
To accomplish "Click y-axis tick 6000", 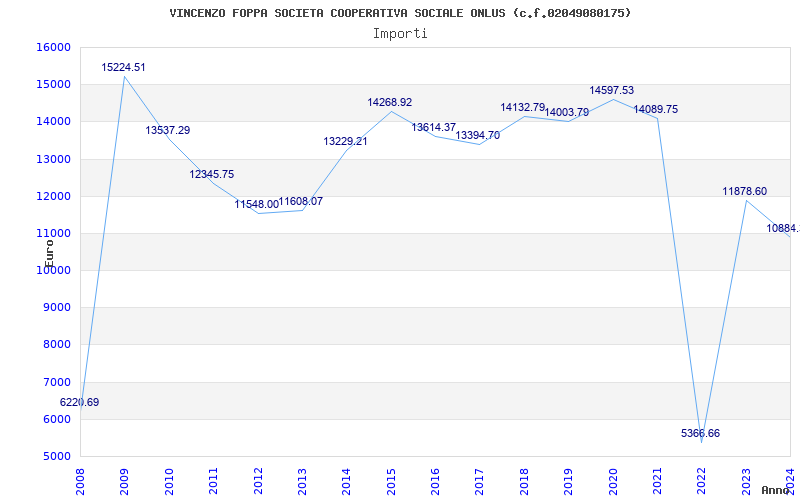I will point(56,419).
